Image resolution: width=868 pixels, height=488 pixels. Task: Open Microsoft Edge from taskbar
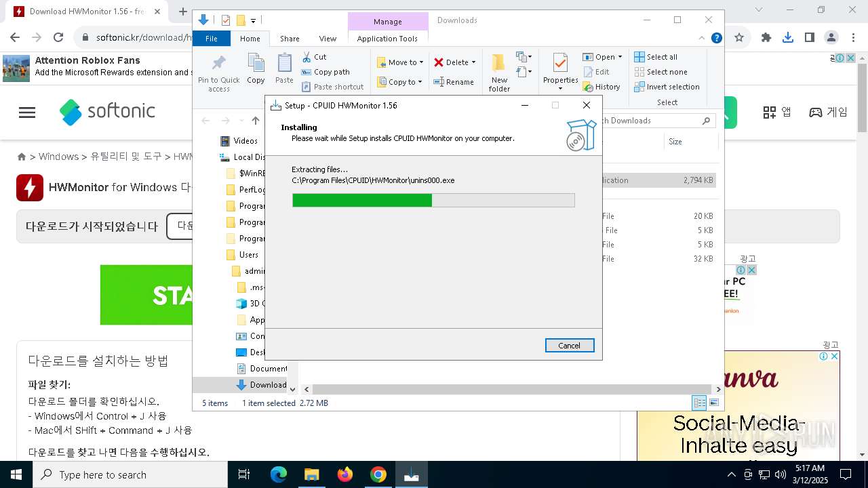279,474
